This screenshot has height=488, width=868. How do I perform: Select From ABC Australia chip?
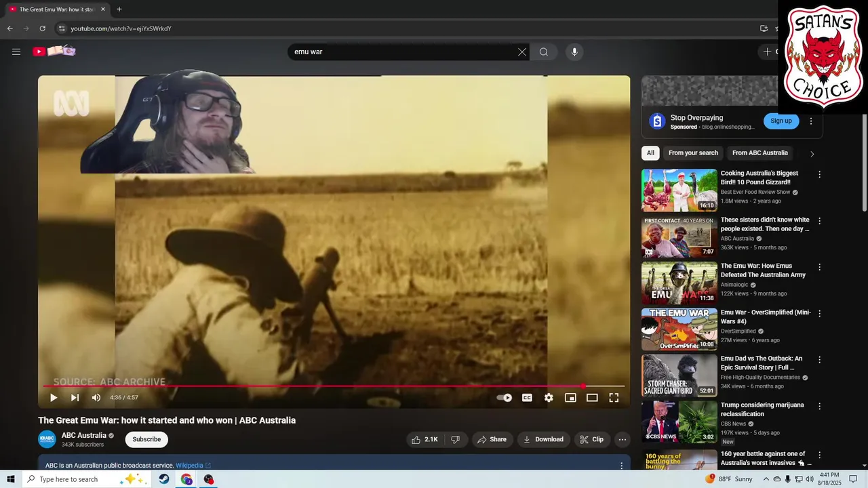click(760, 153)
